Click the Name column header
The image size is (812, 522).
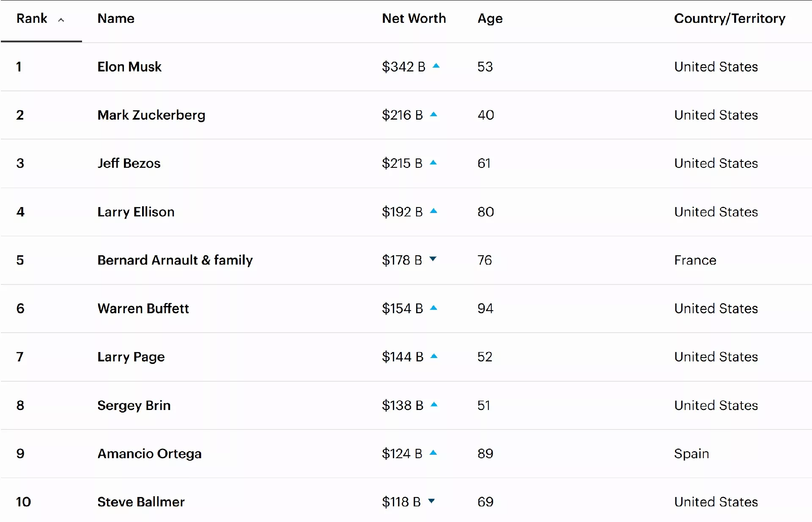pyautogui.click(x=116, y=19)
